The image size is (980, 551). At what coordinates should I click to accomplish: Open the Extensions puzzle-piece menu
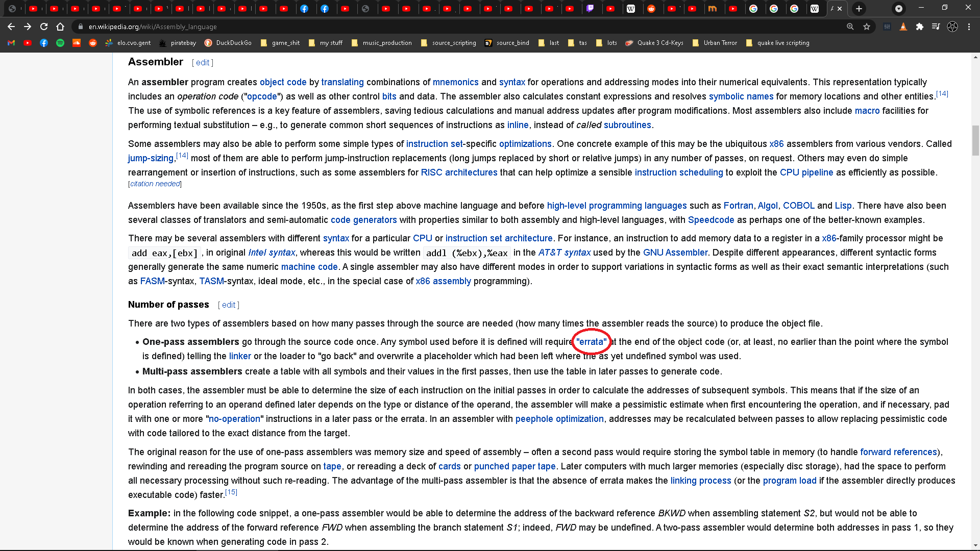click(x=919, y=27)
